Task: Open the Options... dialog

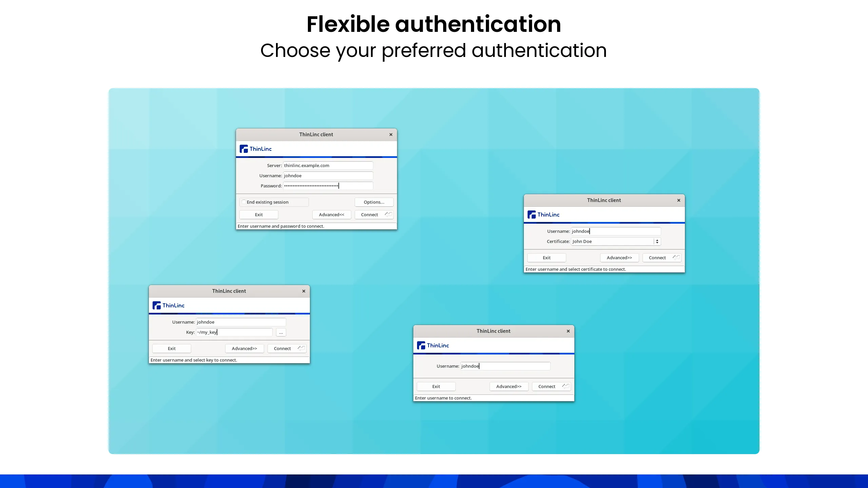Action: (x=374, y=202)
